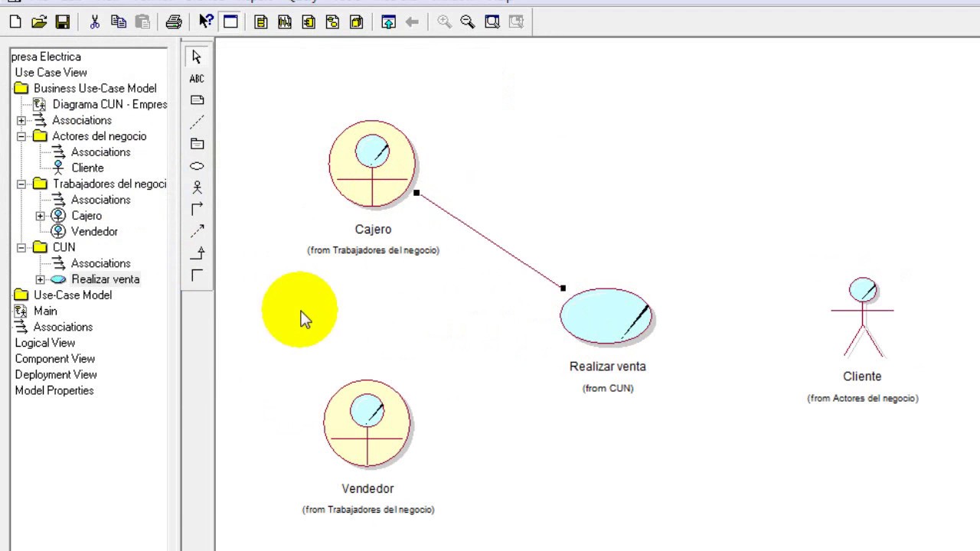Image resolution: width=980 pixels, height=551 pixels.
Task: Click the Browse Class Diagram icon
Action: pyautogui.click(x=261, y=22)
